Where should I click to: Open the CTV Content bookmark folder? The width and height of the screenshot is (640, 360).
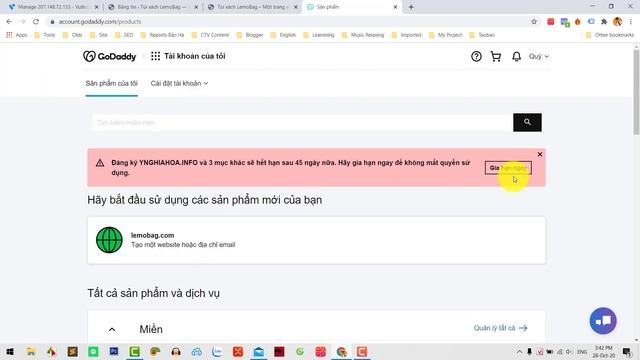click(210, 35)
